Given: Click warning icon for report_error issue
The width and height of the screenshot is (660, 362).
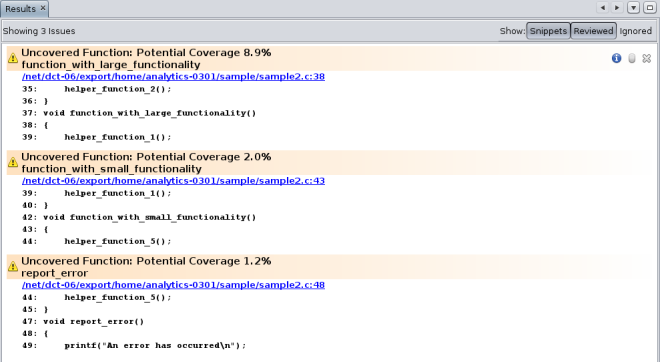Looking at the screenshot, I should point(13,266).
